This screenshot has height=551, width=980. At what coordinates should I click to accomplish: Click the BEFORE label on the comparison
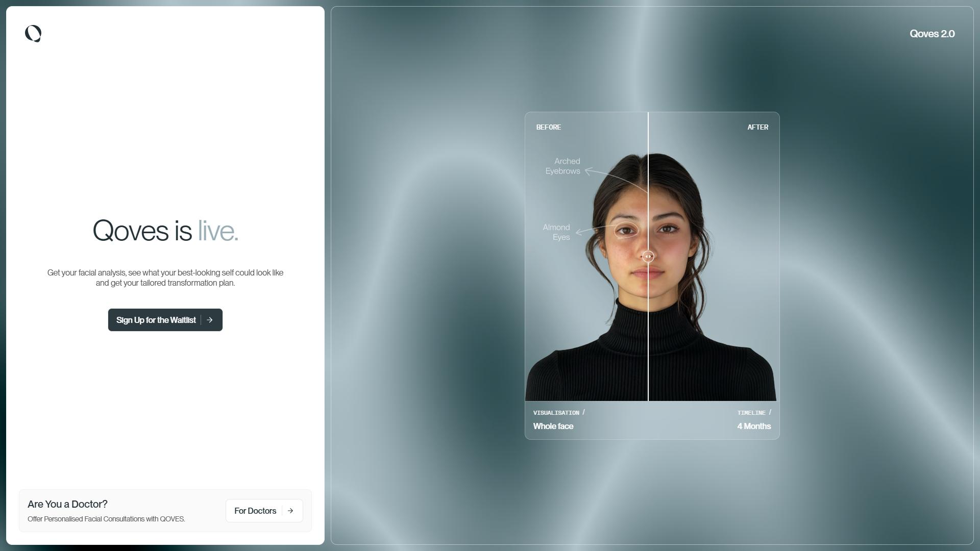point(549,127)
